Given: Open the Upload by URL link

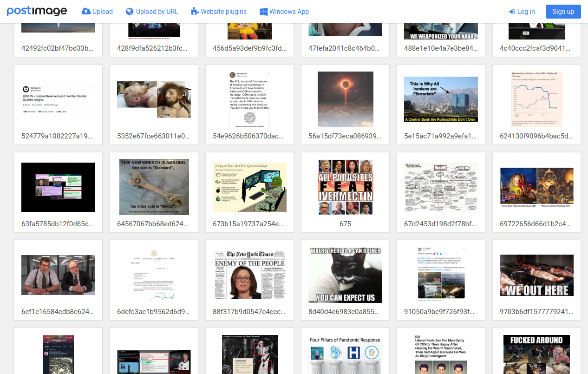Looking at the screenshot, I should 152,12.
